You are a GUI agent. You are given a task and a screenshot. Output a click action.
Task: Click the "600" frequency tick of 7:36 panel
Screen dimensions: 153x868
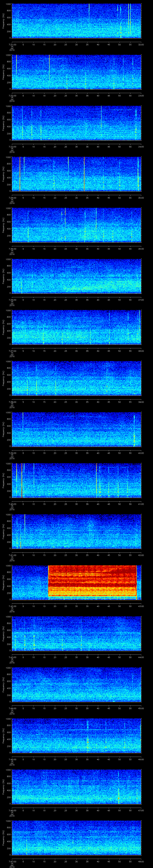click(9, 273)
